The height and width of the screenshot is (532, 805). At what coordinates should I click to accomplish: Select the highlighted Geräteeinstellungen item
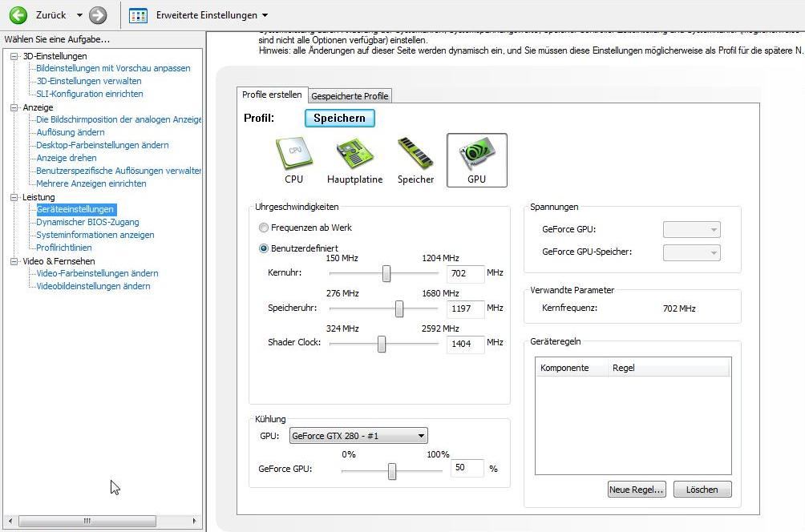click(76, 209)
